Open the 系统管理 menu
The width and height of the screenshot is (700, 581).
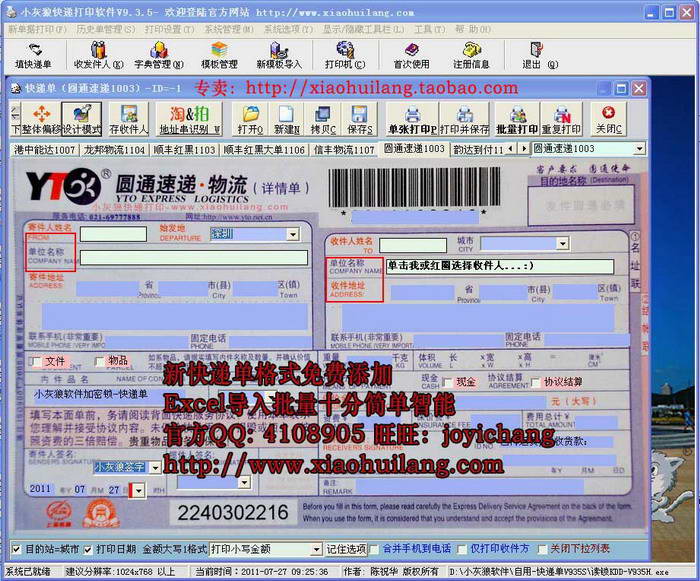pos(229,29)
